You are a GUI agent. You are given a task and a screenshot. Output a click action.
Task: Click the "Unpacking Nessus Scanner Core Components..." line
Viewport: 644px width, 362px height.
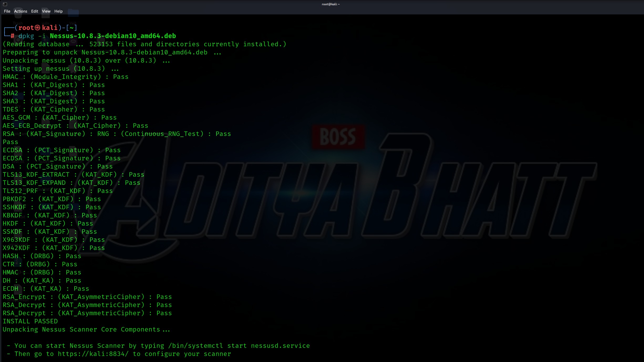click(x=86, y=329)
